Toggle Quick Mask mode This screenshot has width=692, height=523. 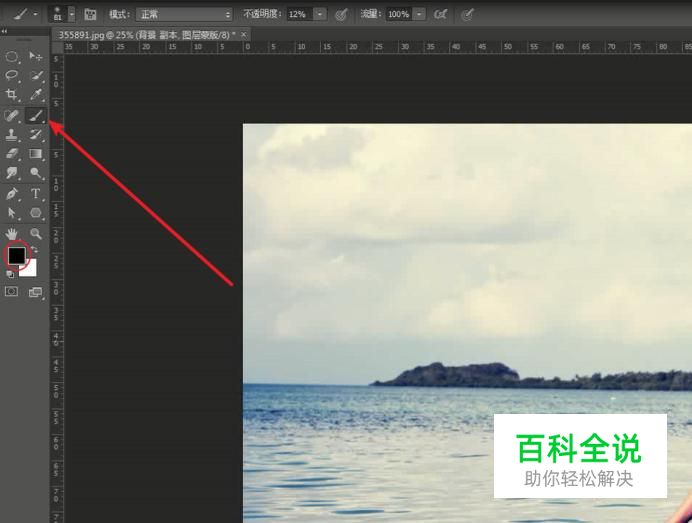point(12,292)
